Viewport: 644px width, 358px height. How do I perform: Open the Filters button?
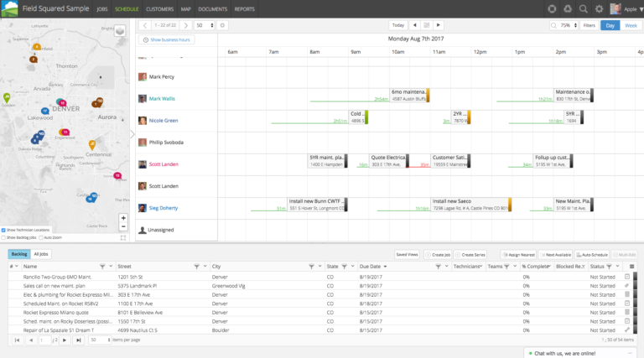click(x=589, y=25)
